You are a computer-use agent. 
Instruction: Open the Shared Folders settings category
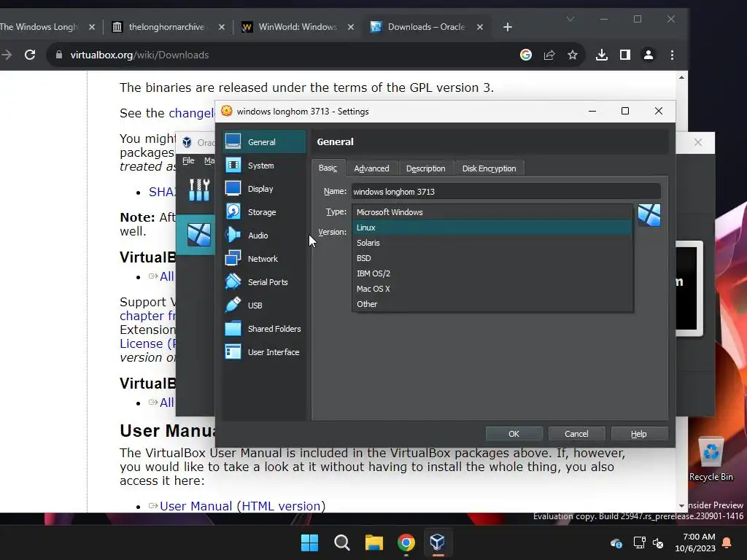coord(264,329)
